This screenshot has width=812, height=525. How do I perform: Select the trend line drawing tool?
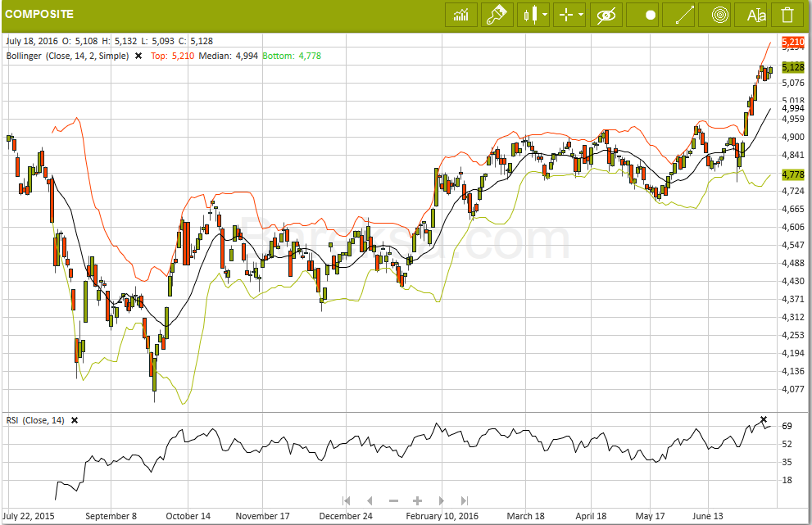click(683, 15)
